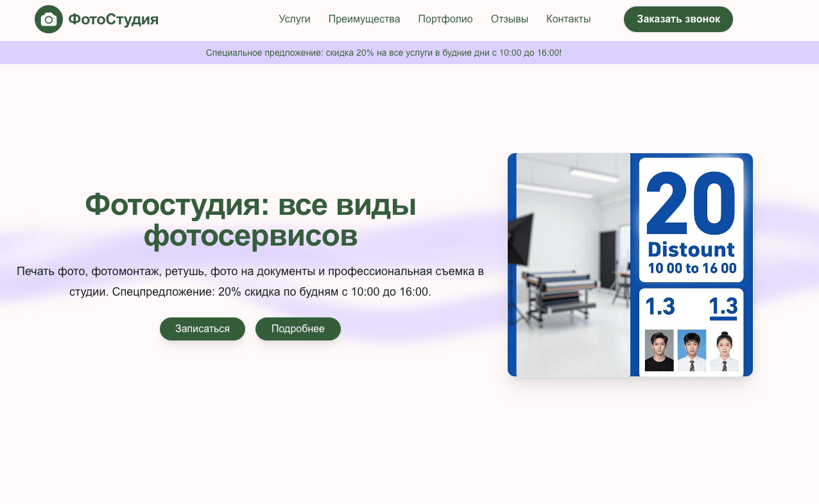Open the Услуги menu item
The width and height of the screenshot is (819, 504).
coord(295,19)
